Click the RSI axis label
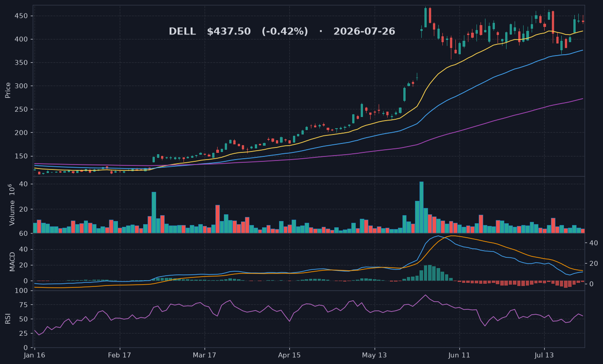The width and height of the screenshot is (603, 364). [8, 319]
